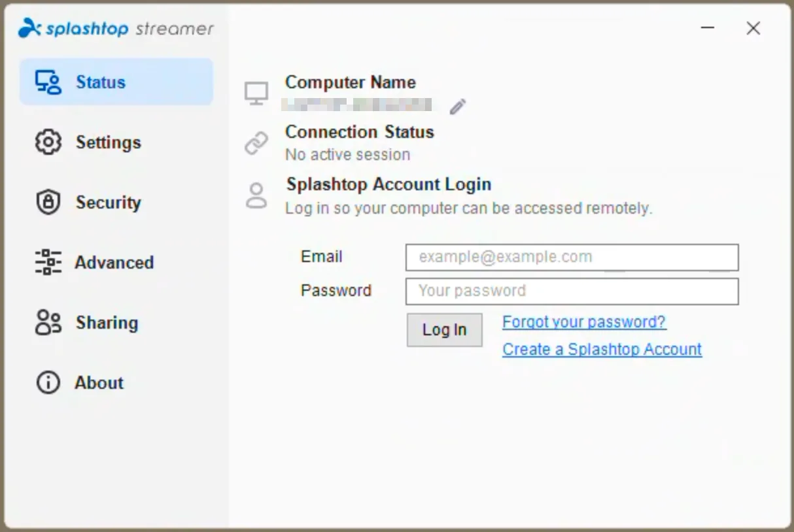Click the 'Password' field label
Screen dimensions: 794x532
336,290
